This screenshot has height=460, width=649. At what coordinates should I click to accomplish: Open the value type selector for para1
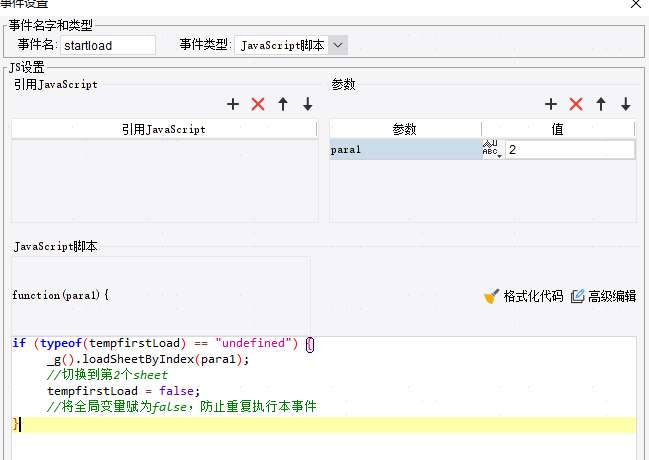492,149
